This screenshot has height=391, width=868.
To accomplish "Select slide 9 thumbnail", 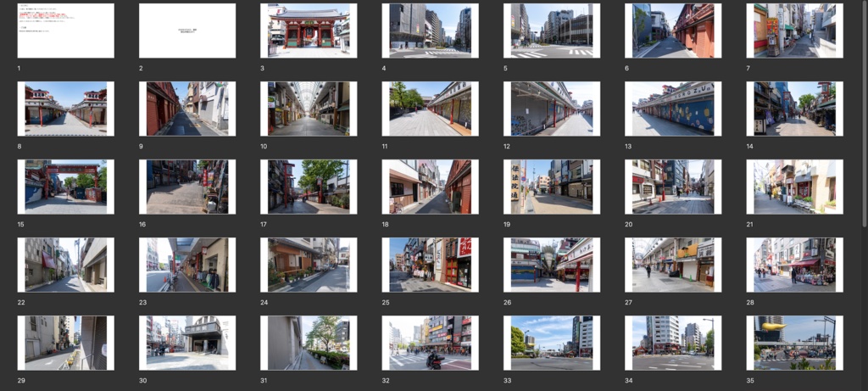I will click(187, 109).
